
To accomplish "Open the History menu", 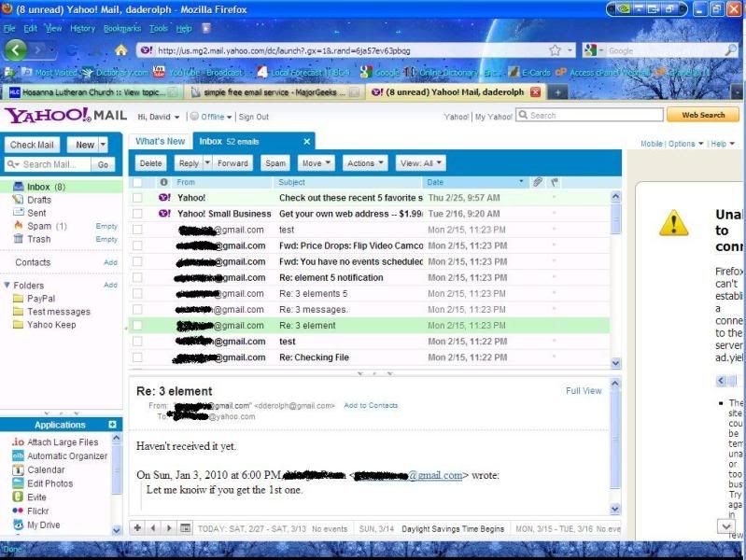I will 83,29.
